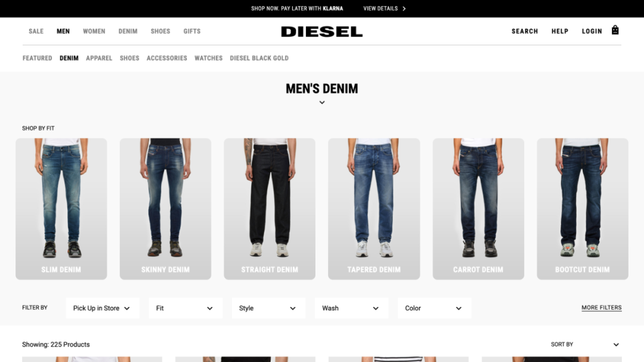Open the Sale menu item
This screenshot has height=362, width=644.
(x=36, y=31)
